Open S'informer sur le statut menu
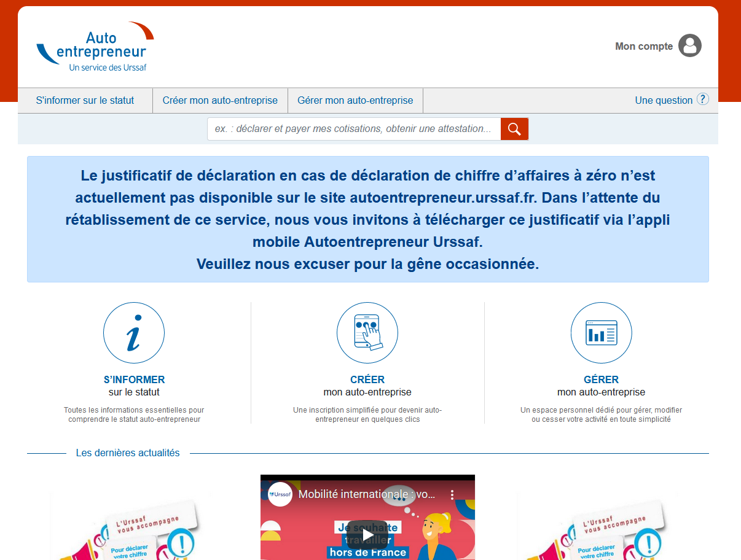 coord(85,100)
